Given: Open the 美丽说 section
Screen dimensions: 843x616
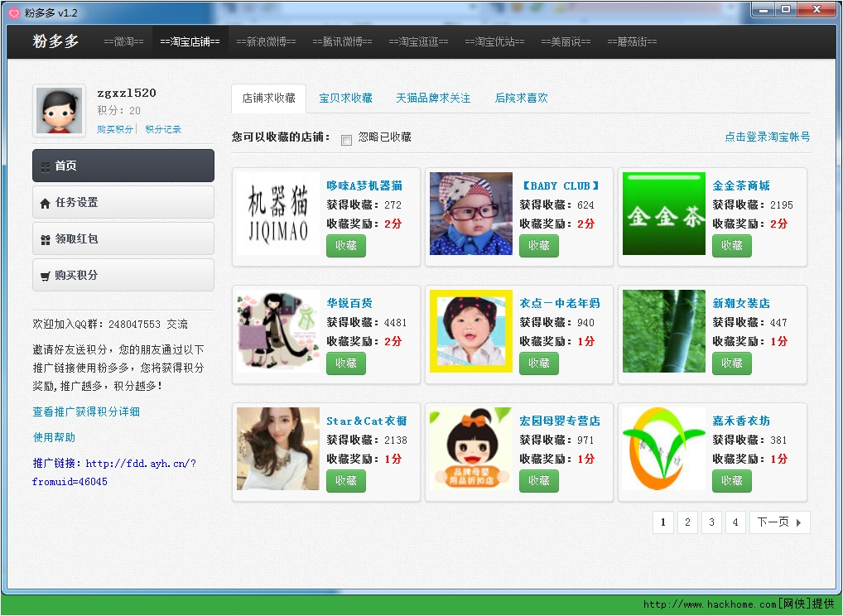Looking at the screenshot, I should pos(566,41).
